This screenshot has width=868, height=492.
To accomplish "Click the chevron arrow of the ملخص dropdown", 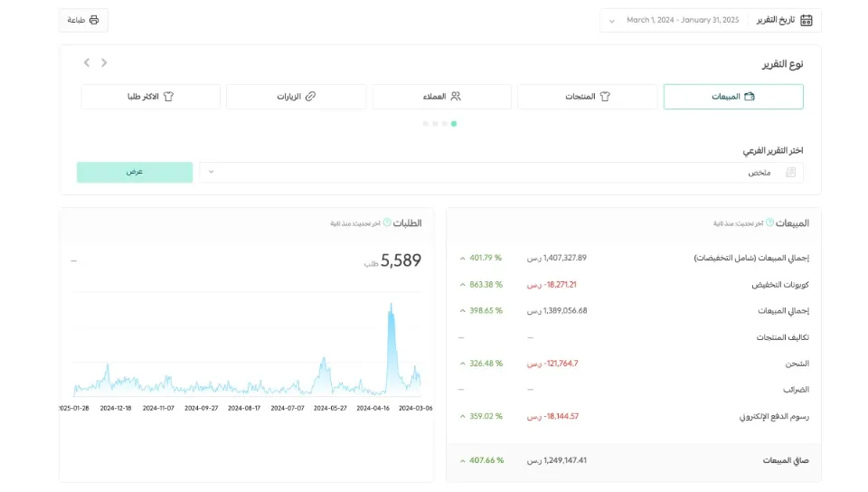I will [x=211, y=172].
